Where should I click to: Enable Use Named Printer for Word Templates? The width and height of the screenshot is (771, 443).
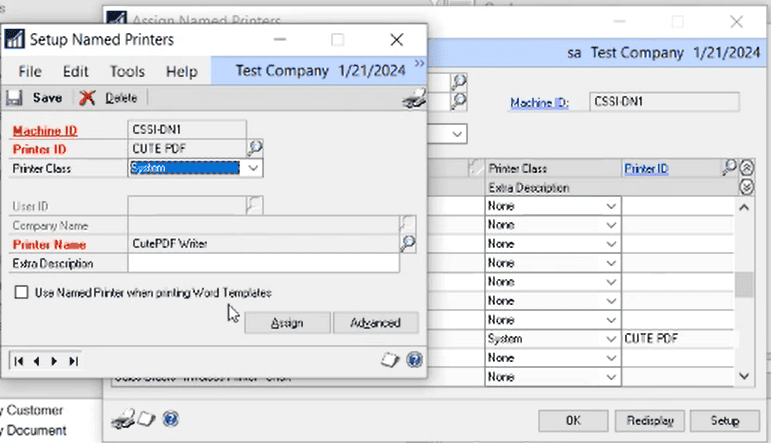pos(21,293)
